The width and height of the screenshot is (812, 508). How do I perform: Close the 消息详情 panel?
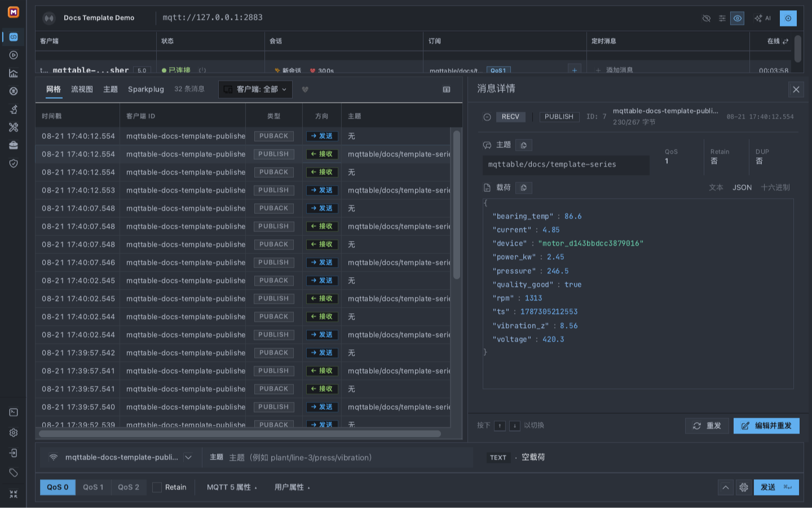796,89
